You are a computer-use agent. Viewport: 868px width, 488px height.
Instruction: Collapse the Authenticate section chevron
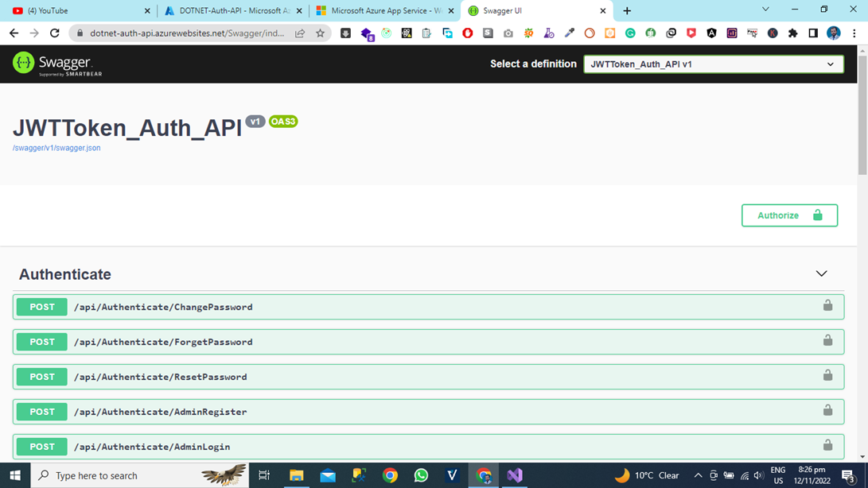(821, 273)
